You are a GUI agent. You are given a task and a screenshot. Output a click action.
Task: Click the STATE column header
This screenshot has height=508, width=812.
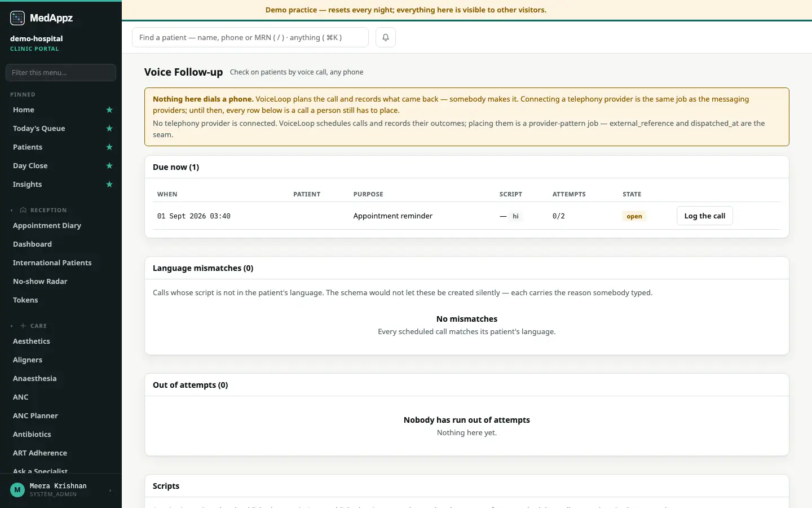(632, 194)
